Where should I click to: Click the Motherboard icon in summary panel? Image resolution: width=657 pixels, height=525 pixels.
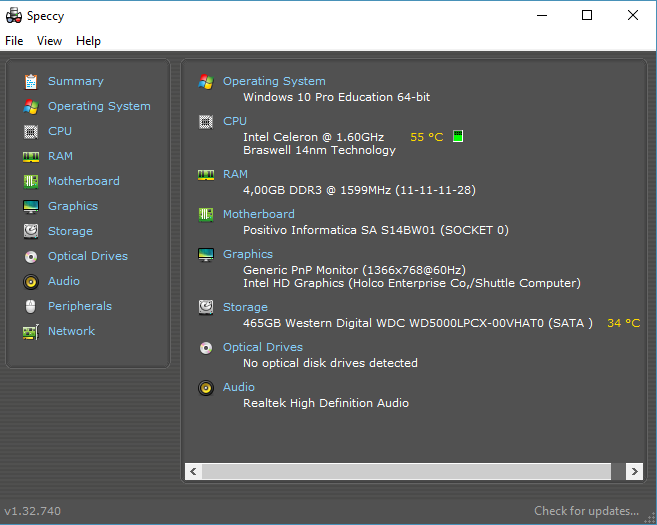pos(206,215)
